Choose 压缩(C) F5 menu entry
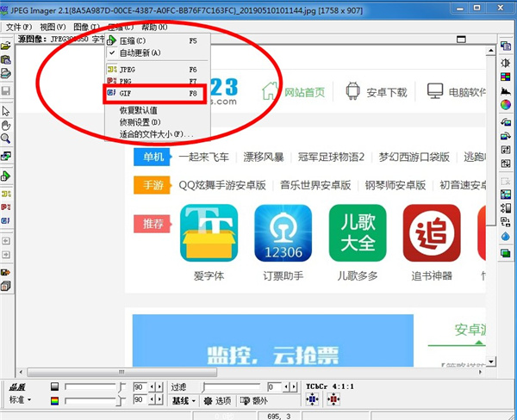517x420 pixels. 158,40
